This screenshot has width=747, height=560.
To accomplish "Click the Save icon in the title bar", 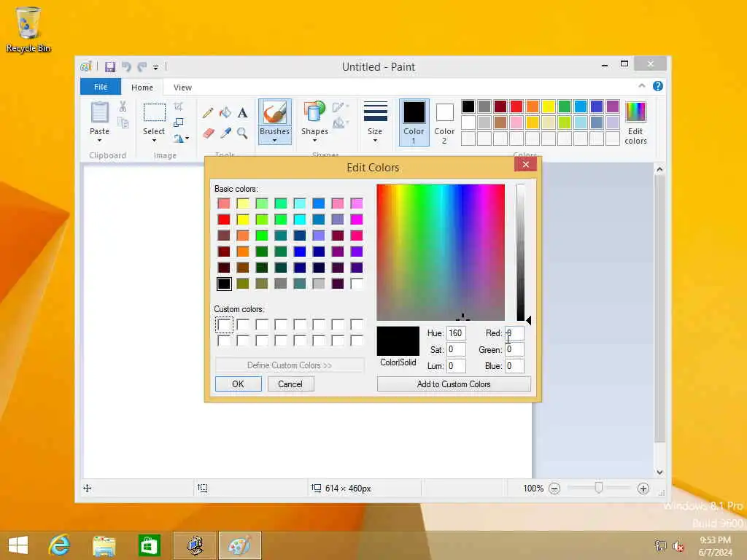I will pos(110,66).
